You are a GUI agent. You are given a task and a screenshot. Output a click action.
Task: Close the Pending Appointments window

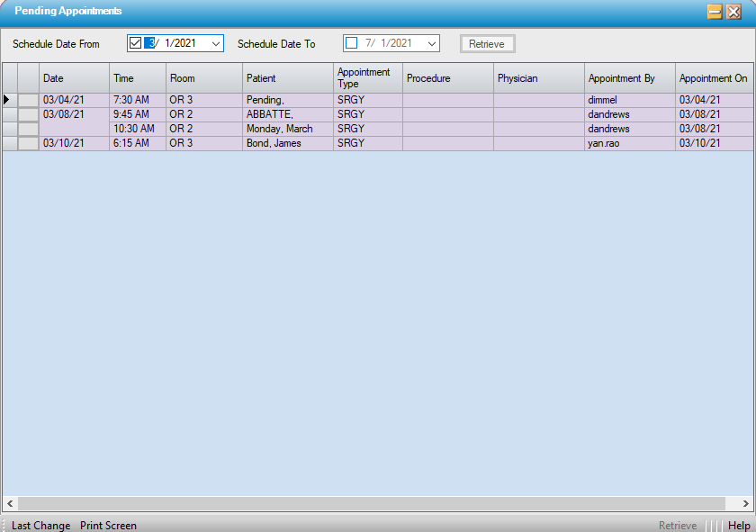tap(733, 12)
